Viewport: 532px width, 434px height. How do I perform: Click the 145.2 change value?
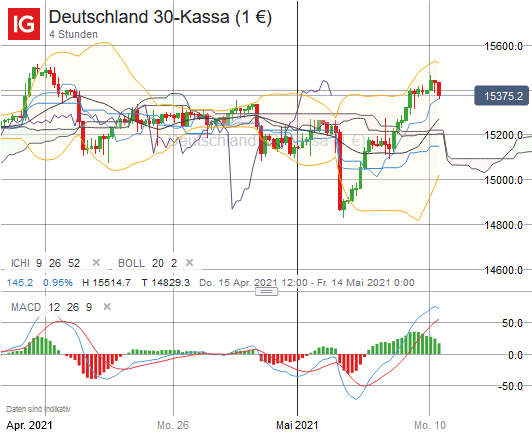pyautogui.click(x=20, y=282)
